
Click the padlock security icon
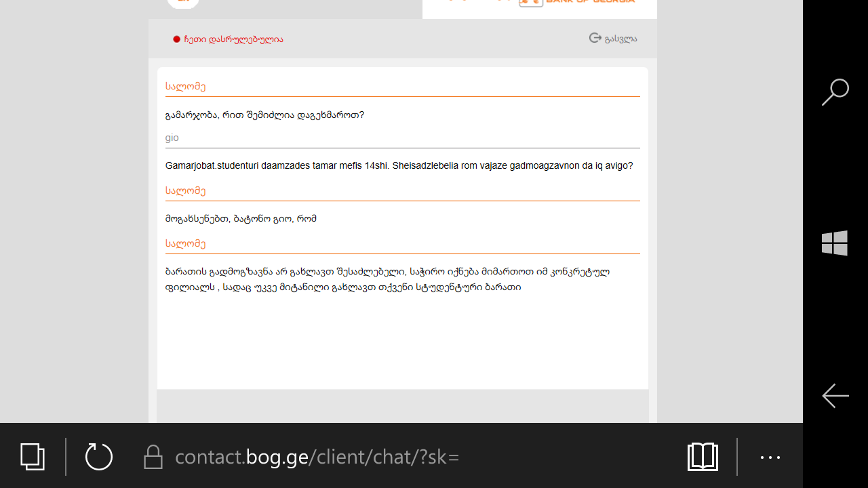[153, 457]
